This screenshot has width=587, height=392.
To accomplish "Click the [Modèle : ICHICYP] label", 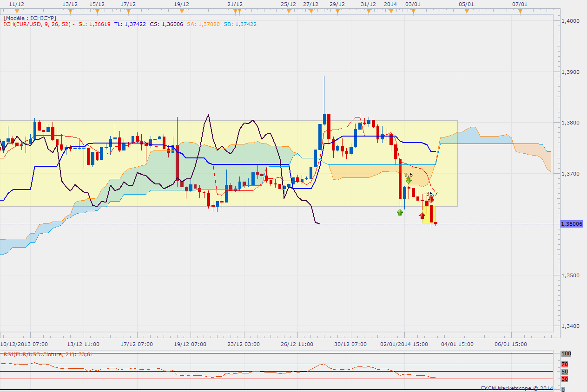I will click(x=30, y=18).
